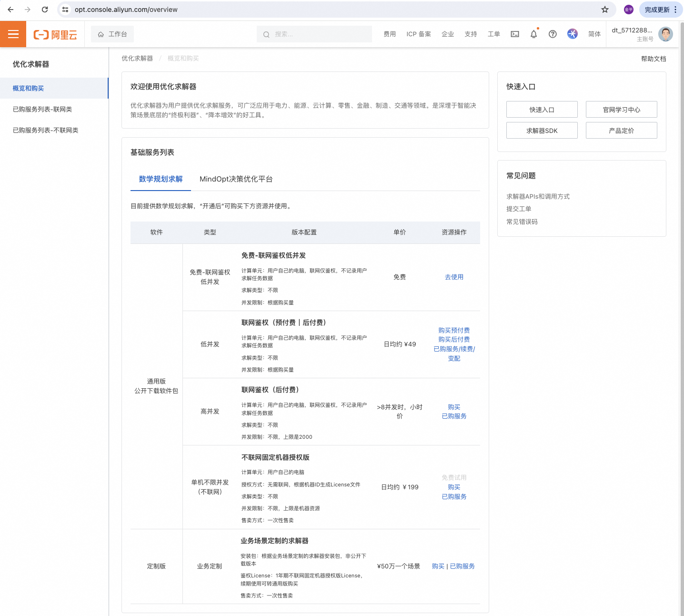Click the 阿里云 logo
Viewport: 684px width, 616px height.
tap(55, 34)
